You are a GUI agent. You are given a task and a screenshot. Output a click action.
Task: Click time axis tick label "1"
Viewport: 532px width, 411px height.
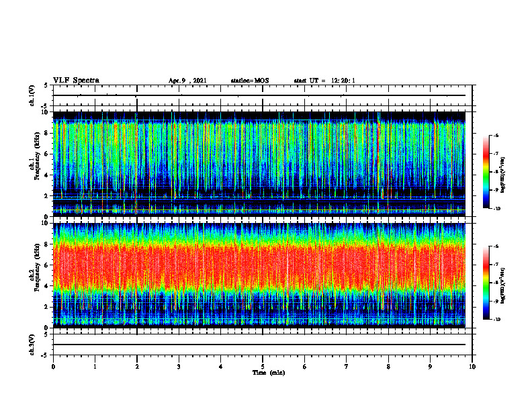(x=95, y=367)
